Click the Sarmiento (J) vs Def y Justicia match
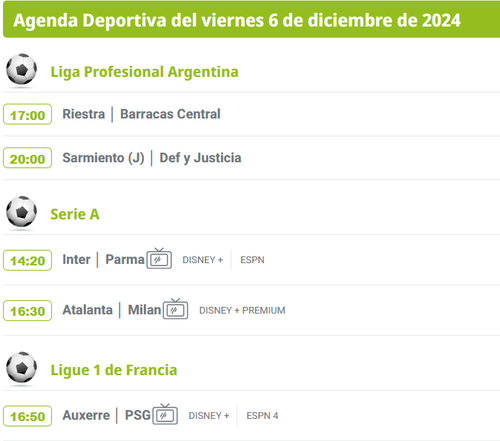 [x=152, y=158]
